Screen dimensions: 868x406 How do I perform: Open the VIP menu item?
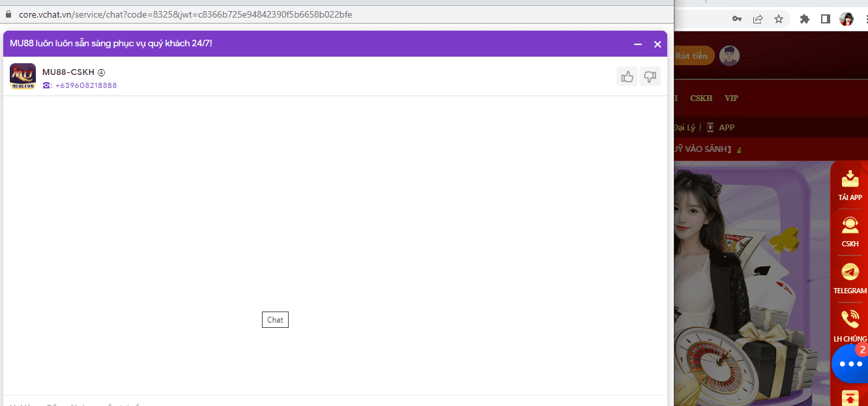731,98
